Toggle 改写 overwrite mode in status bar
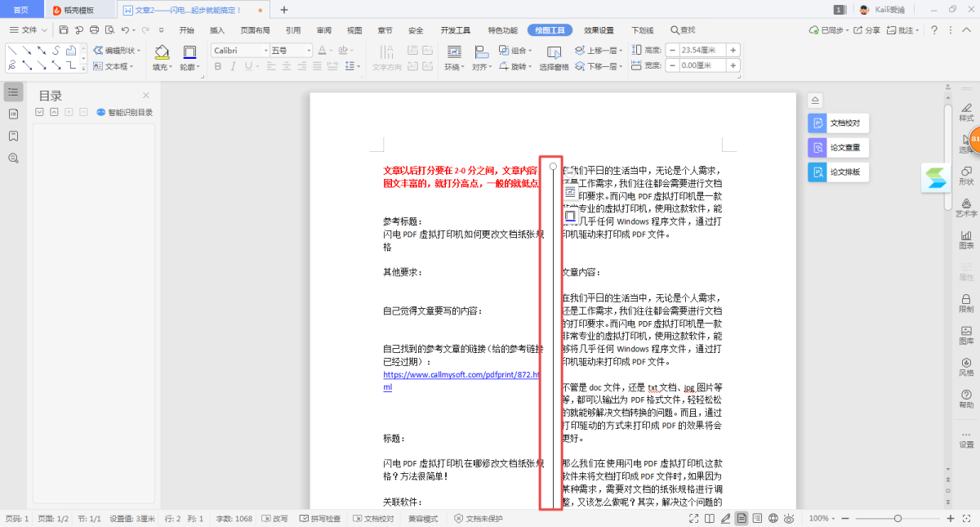Screen dimensions: 980x527 pyautogui.click(x=274, y=519)
